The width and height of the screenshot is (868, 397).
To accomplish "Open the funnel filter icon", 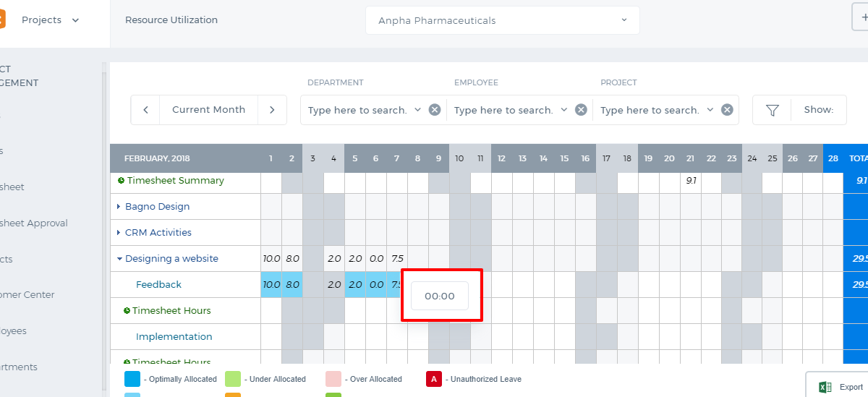I will pos(773,110).
